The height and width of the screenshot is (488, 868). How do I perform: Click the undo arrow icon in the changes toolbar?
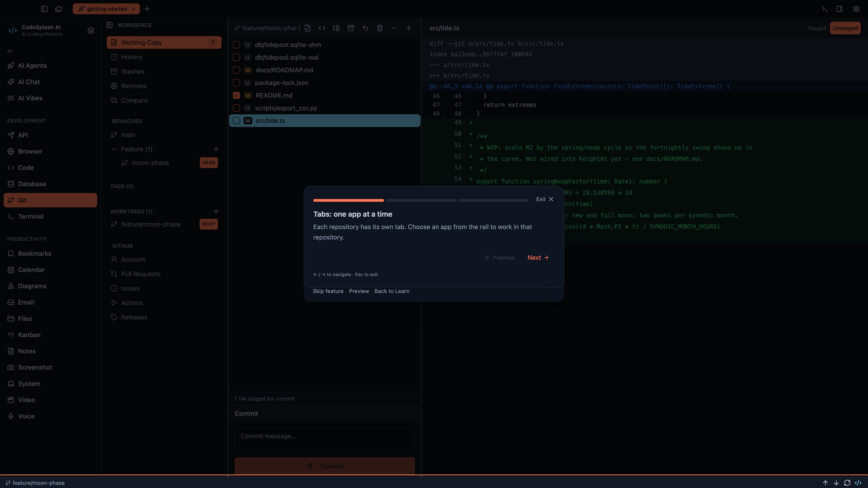click(x=365, y=28)
